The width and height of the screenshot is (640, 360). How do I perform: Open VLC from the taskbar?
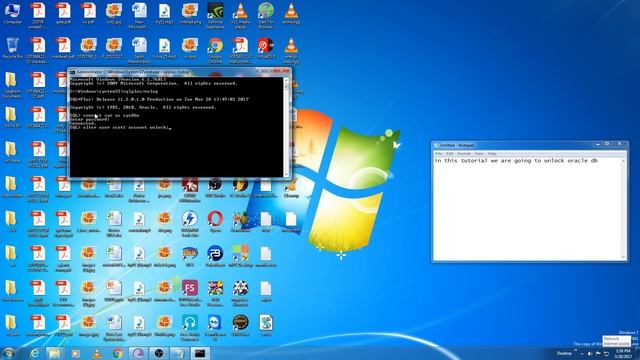click(97, 353)
